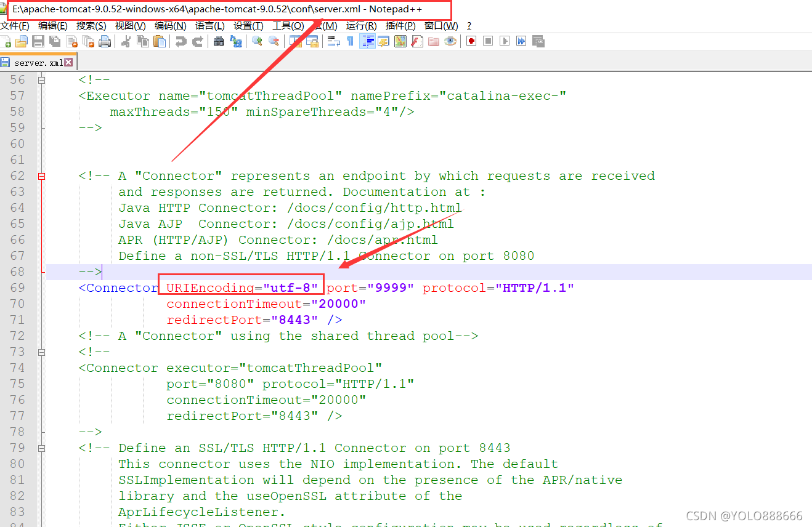The width and height of the screenshot is (812, 527).
Task: Click the Playback macro icon
Action: (x=505, y=42)
